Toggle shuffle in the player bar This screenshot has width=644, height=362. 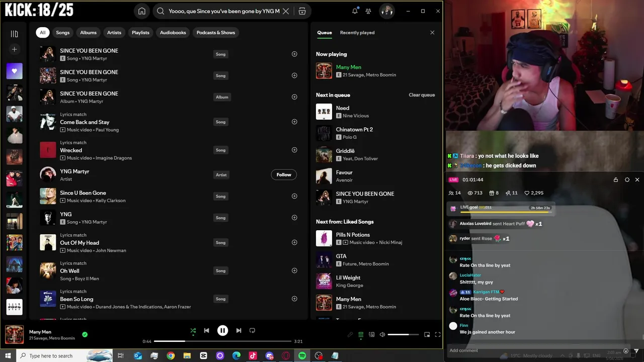[x=193, y=330]
